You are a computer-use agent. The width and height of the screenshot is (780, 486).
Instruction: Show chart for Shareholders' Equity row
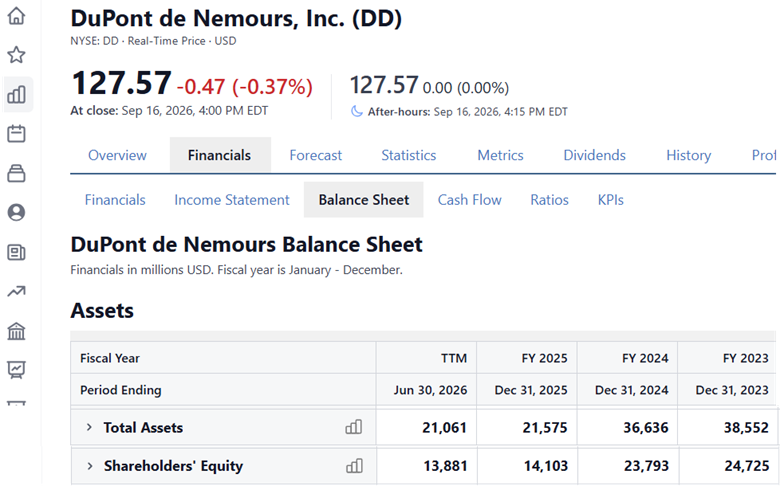(x=354, y=466)
